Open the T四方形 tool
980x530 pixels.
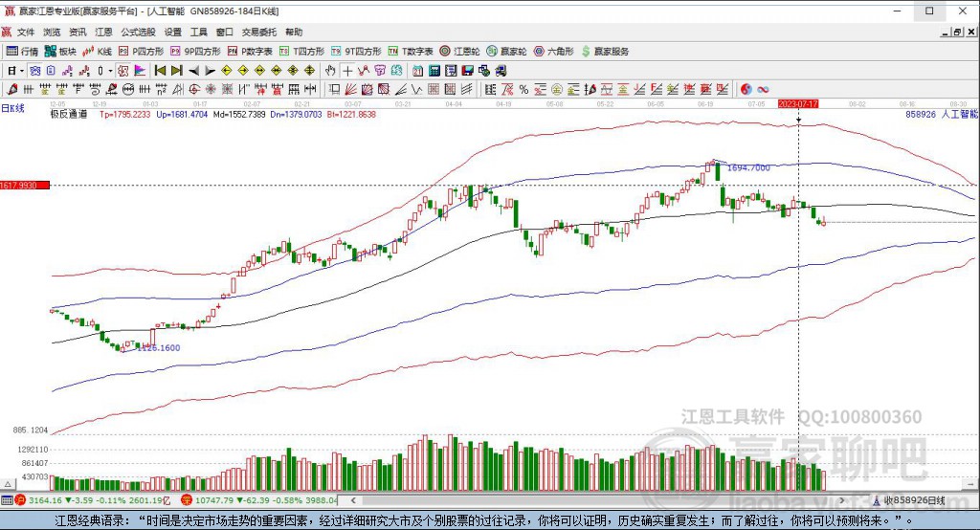pyautogui.click(x=301, y=52)
